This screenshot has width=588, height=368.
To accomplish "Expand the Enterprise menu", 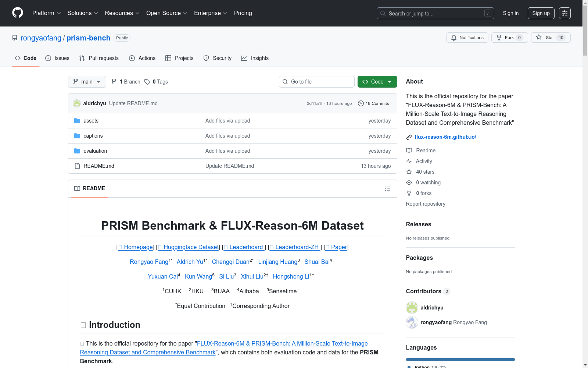I will tap(211, 13).
